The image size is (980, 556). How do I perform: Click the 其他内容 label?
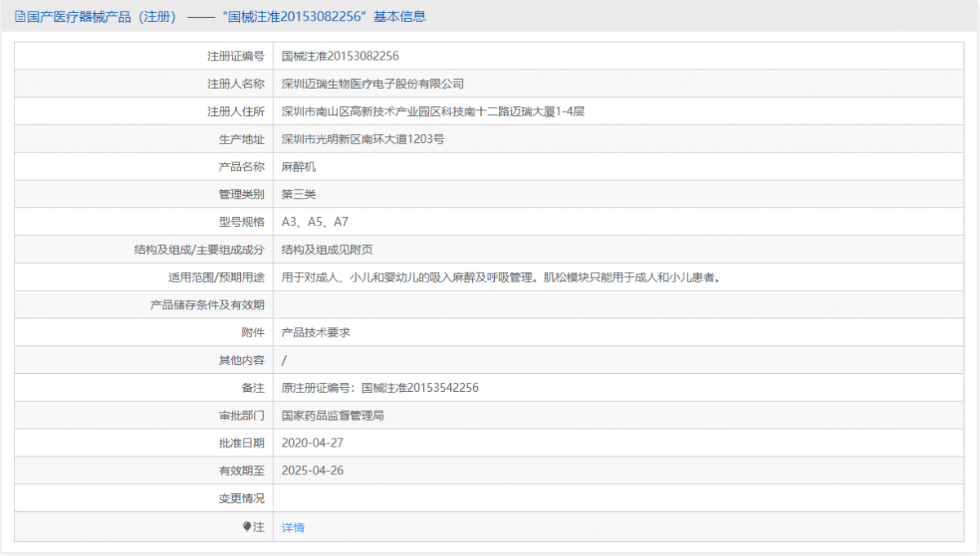pyautogui.click(x=242, y=360)
